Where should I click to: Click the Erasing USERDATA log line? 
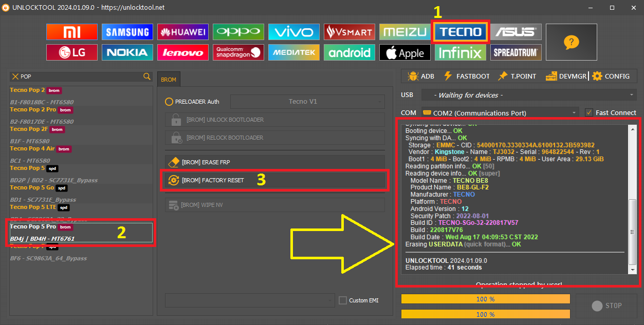463,244
